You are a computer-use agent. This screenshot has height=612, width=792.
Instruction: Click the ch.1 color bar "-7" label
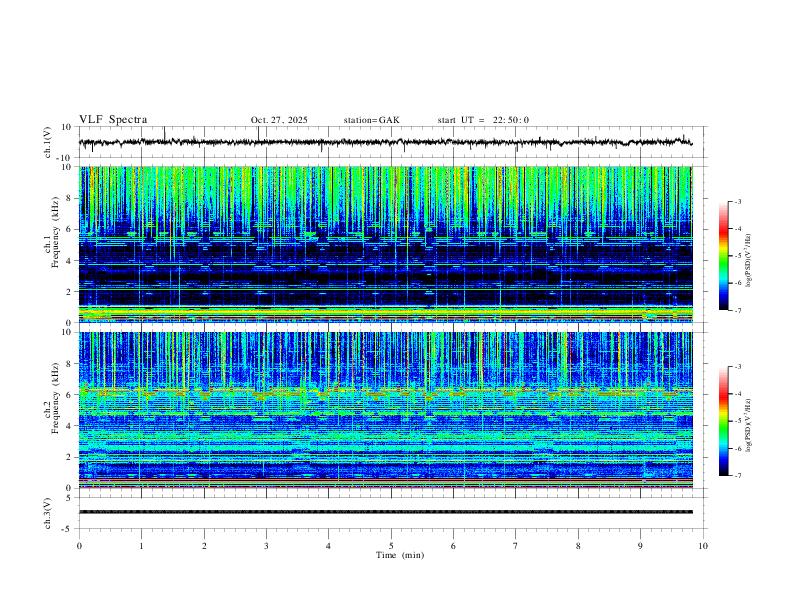point(737,310)
